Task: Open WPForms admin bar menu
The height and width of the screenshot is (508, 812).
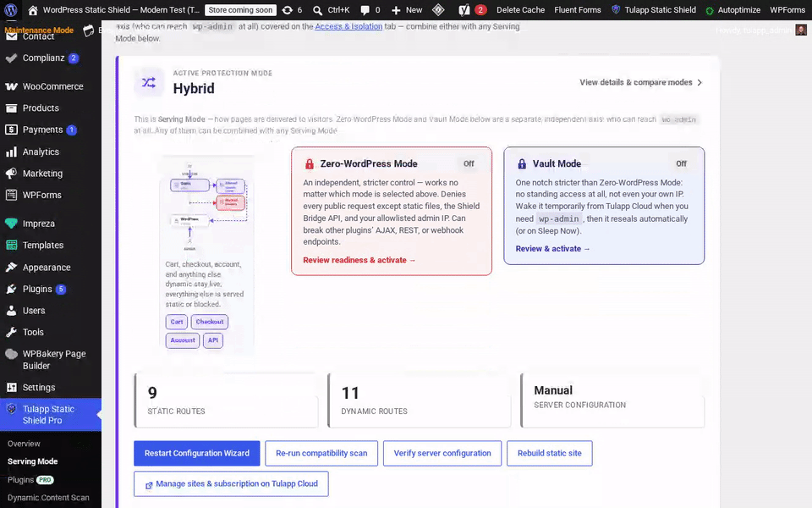Action: (x=787, y=10)
